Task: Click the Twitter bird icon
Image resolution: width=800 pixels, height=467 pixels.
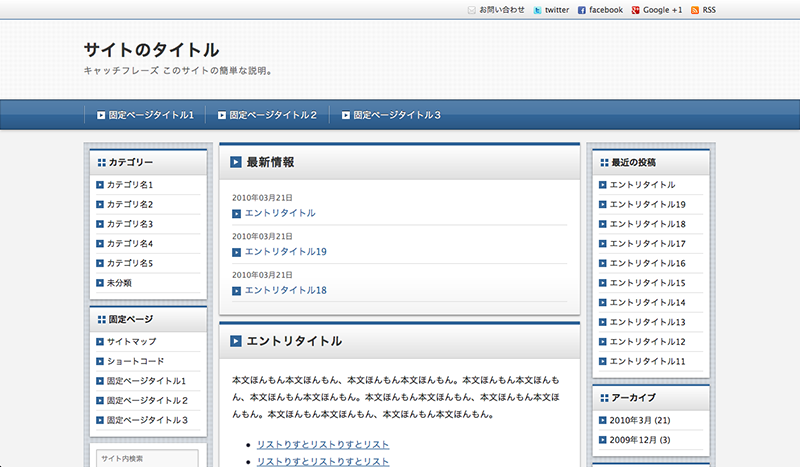Action: 538,10
